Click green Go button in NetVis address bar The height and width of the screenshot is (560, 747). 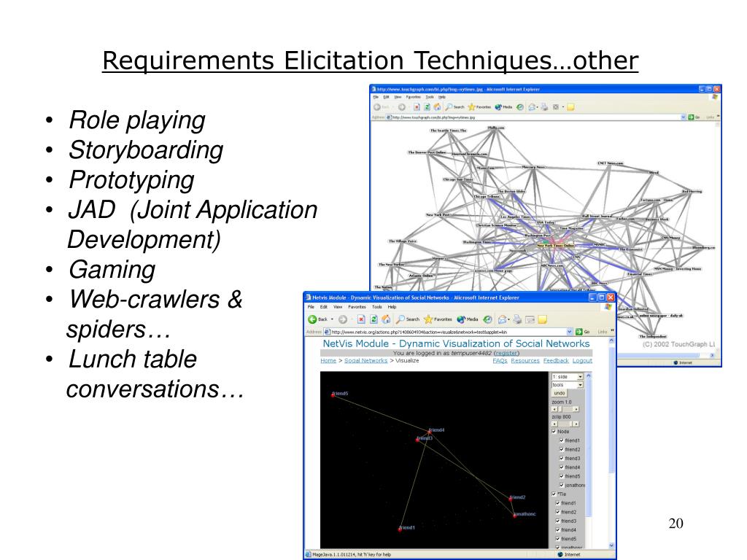tap(578, 332)
